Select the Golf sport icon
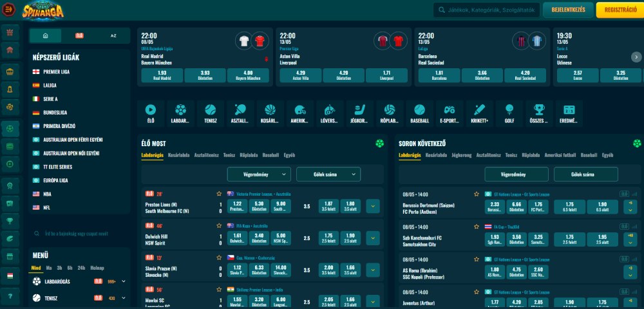644x309 pixels. click(509, 113)
